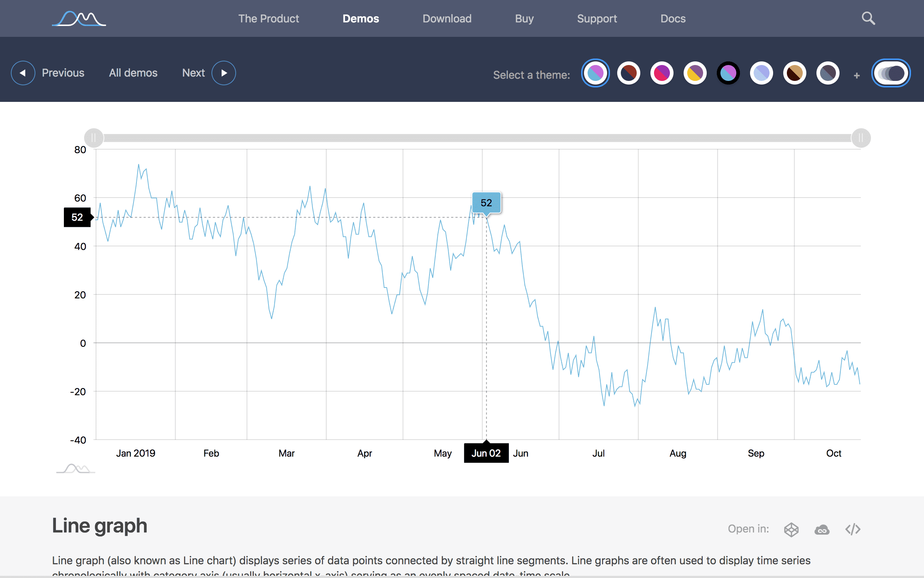Click the Feb axis label
The height and width of the screenshot is (578, 924).
(x=211, y=453)
